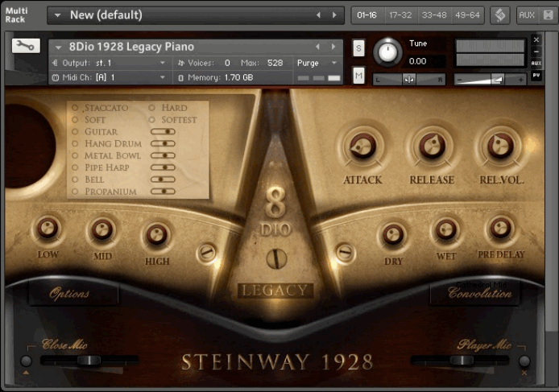Switch to 49-64 channel page
This screenshot has height=392, width=559.
click(467, 15)
